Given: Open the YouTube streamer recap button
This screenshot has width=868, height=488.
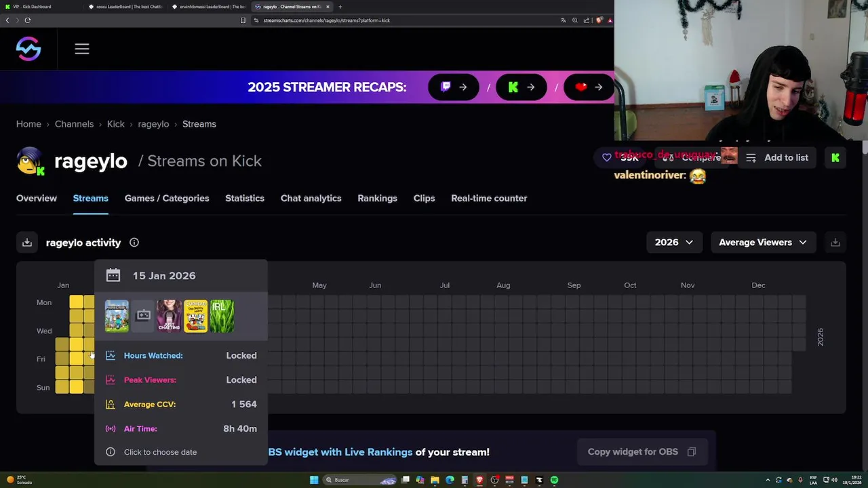Looking at the screenshot, I should tap(589, 87).
